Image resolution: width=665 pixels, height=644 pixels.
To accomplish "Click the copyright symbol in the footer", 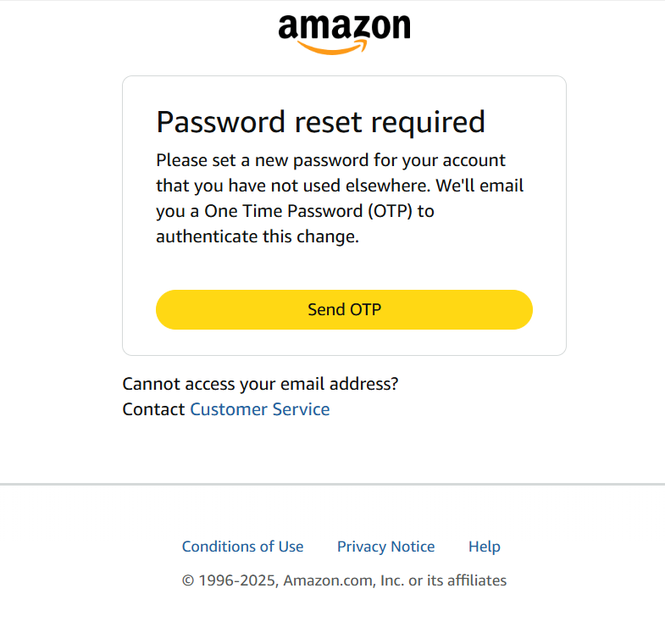I will [188, 581].
